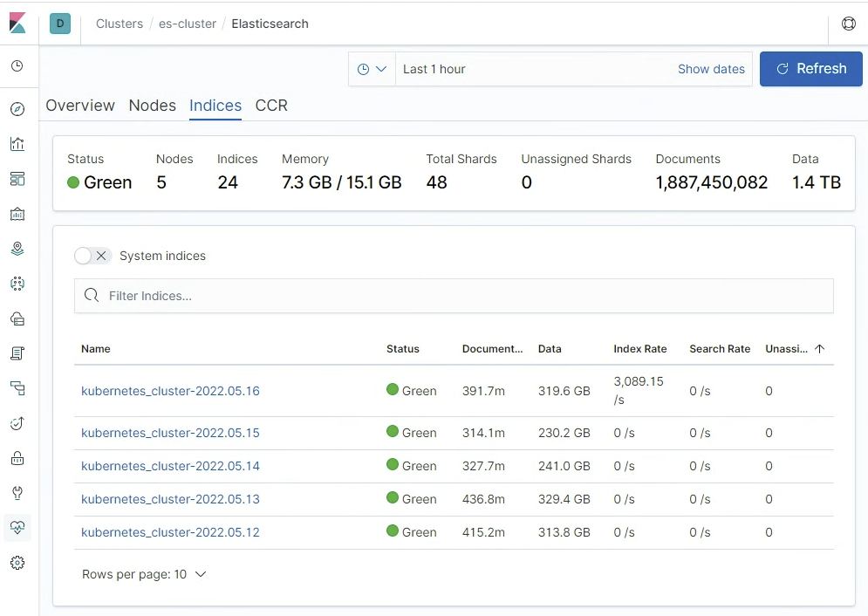Open APM icon in sidebar
Viewport: 868px width, 616px height.
pyautogui.click(x=17, y=388)
